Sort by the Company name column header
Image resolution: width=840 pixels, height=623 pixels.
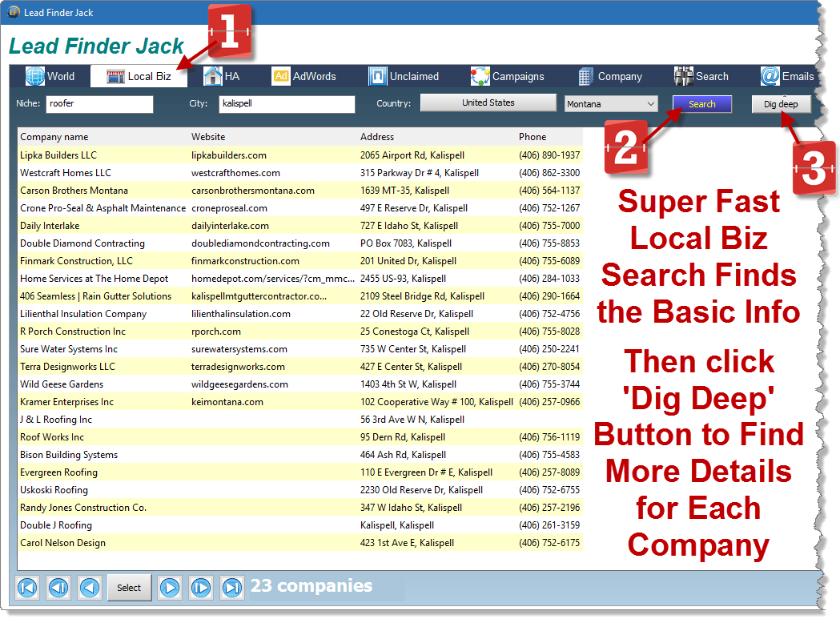54,137
